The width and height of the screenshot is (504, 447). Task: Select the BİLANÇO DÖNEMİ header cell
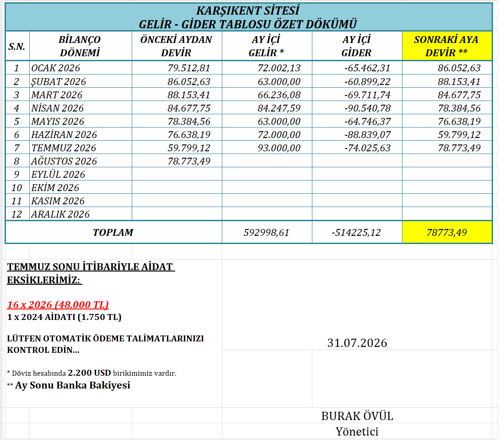tap(80, 46)
